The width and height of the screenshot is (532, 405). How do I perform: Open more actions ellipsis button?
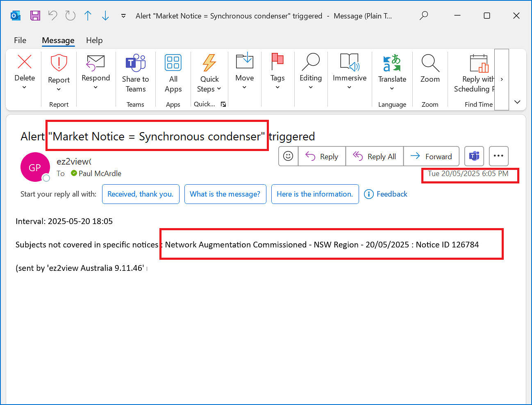point(498,156)
